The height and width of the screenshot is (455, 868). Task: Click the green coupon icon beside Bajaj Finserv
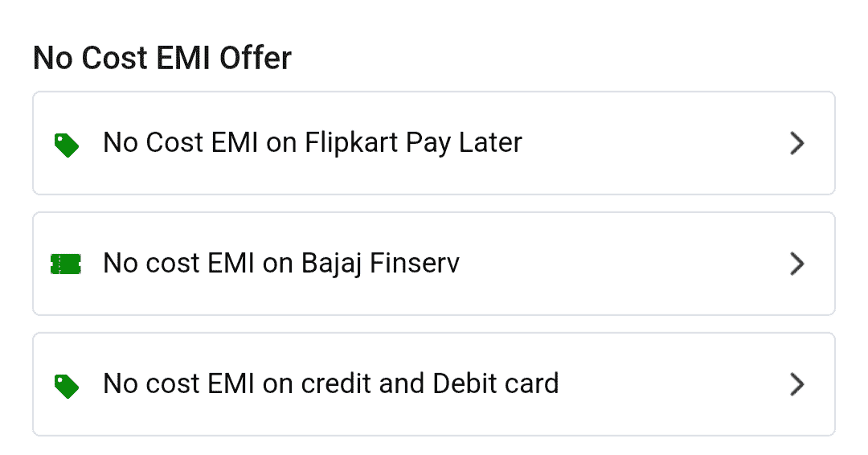pyautogui.click(x=66, y=264)
